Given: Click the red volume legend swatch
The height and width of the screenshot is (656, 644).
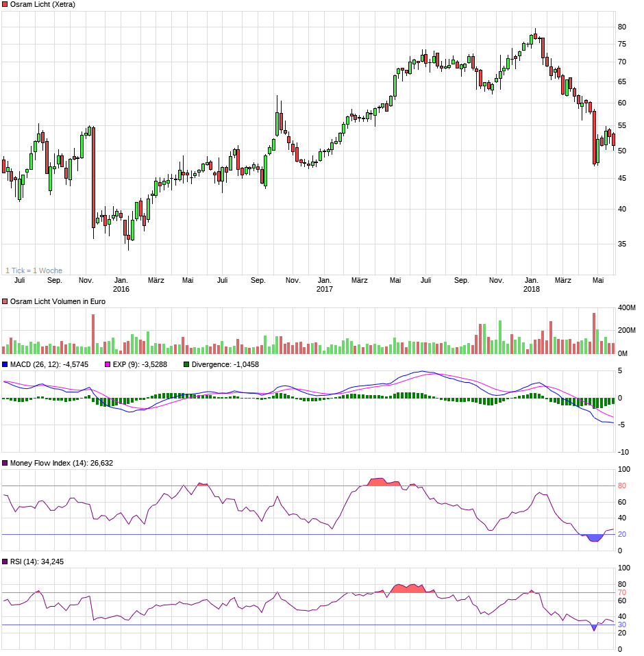Looking at the screenshot, I should [5, 302].
